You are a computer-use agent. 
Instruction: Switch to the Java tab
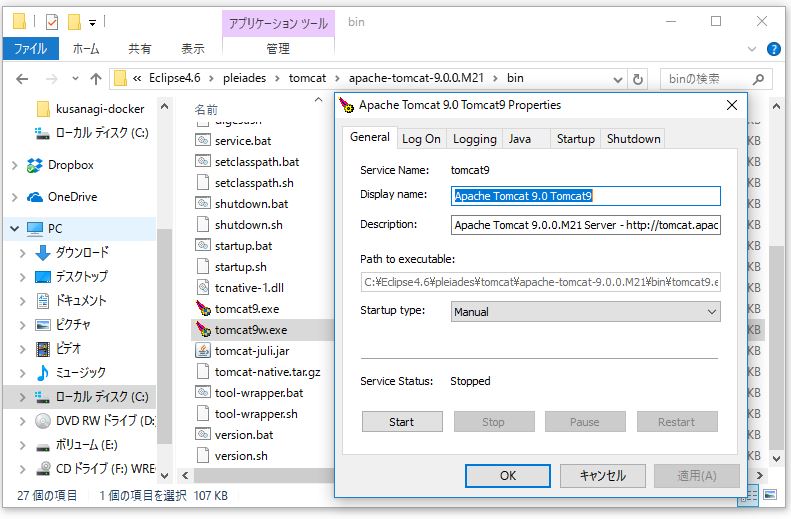520,139
